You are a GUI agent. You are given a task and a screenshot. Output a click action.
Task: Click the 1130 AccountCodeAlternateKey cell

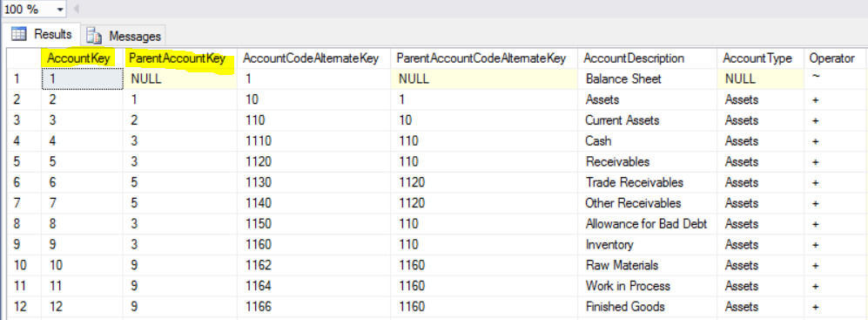tap(314, 182)
